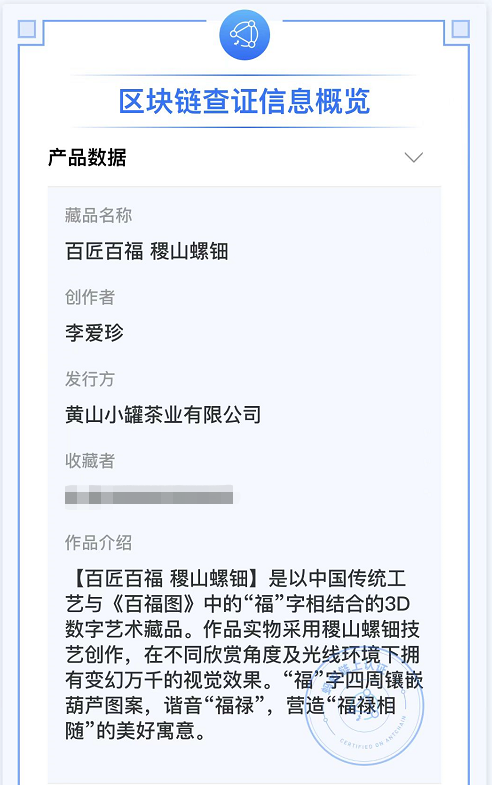
Task: Click the 藏品名称 field label
Action: point(99,215)
